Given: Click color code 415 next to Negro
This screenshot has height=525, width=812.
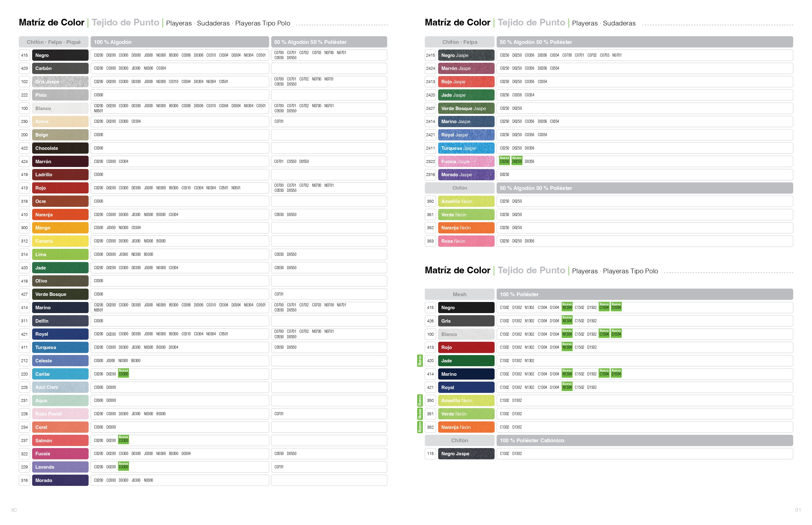Looking at the screenshot, I should pos(24,55).
